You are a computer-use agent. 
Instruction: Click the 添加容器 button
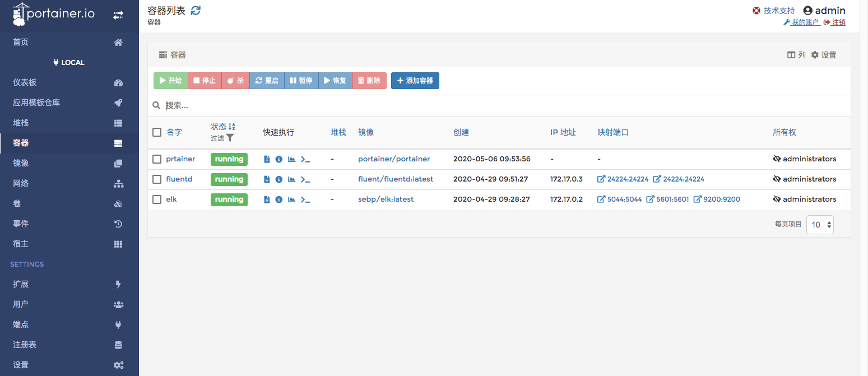[x=415, y=81]
